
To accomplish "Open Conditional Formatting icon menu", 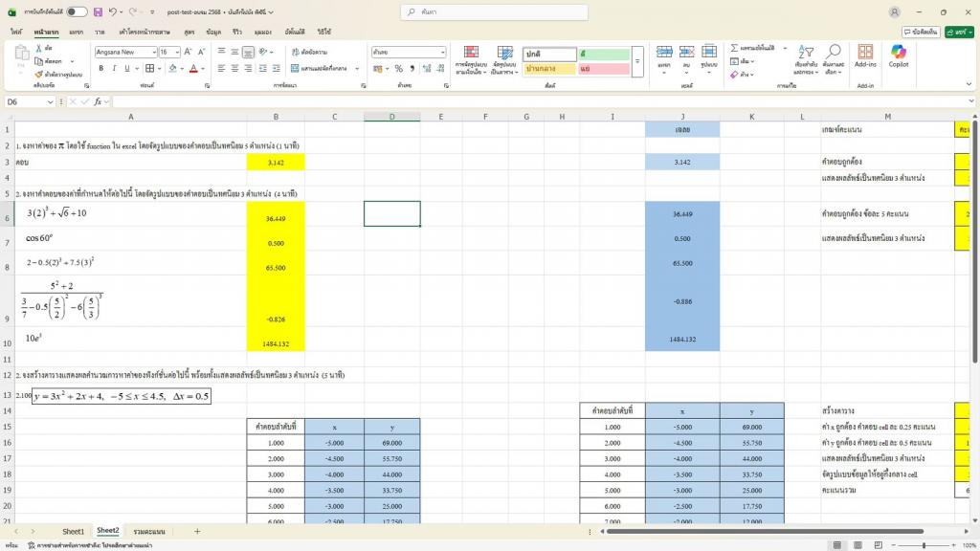I will 471,57.
